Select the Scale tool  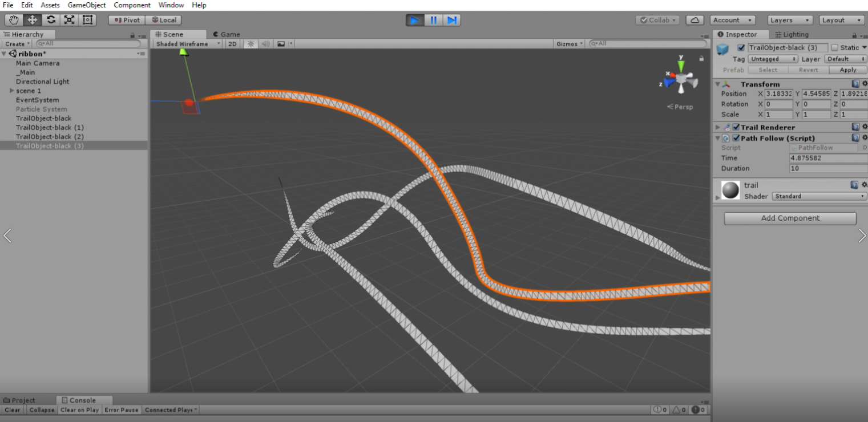(x=69, y=20)
